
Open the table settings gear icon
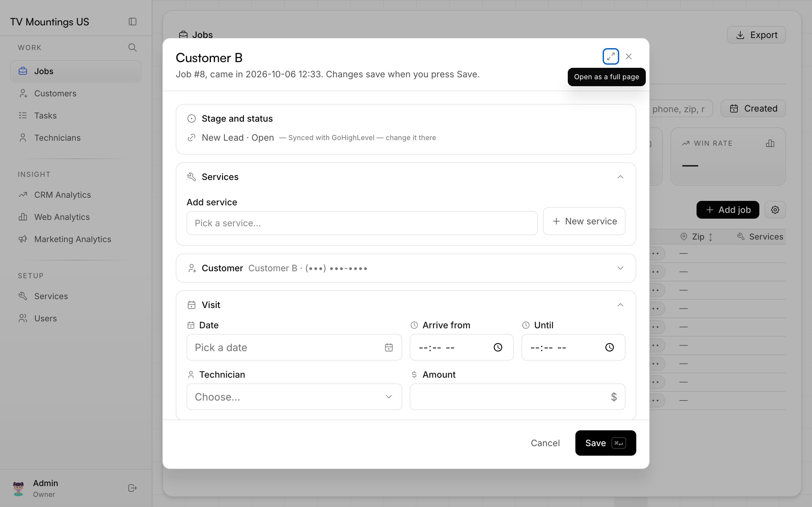pos(775,210)
